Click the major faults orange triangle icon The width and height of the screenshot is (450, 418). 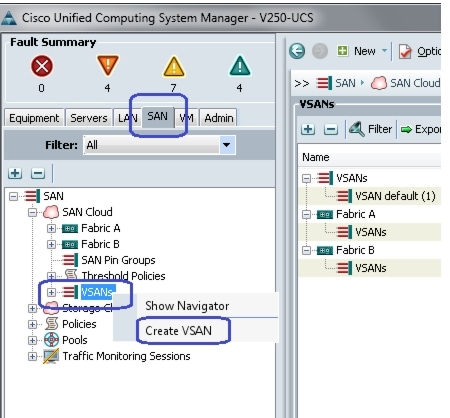point(107,65)
